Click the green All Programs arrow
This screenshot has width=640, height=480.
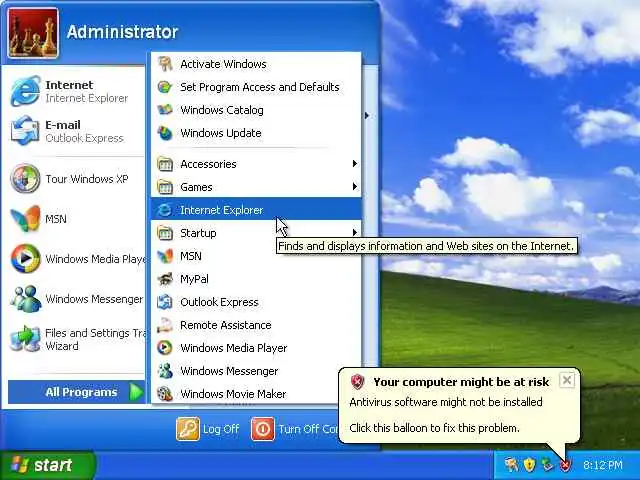point(136,392)
